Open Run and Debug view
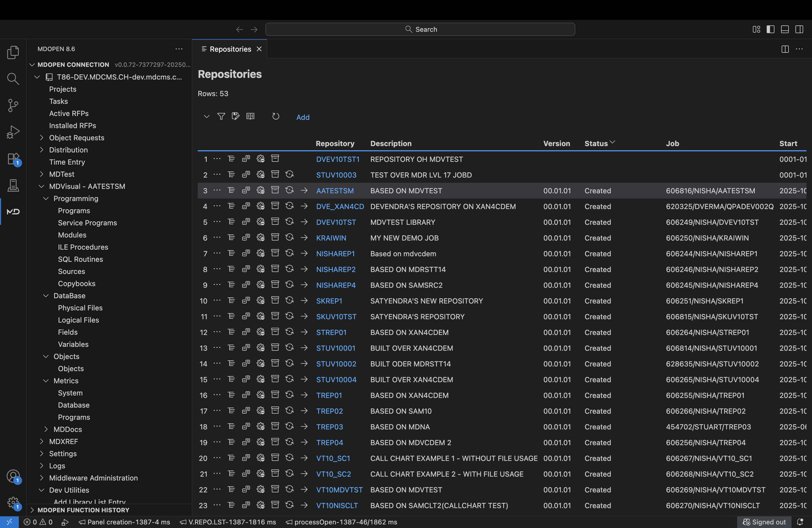The height and width of the screenshot is (528, 812). pos(13,132)
